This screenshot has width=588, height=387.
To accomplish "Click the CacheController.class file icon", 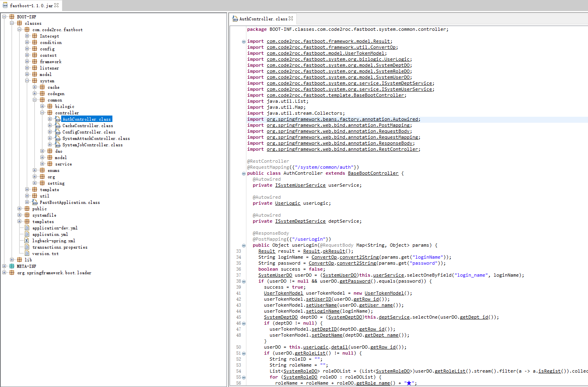I will point(58,126).
